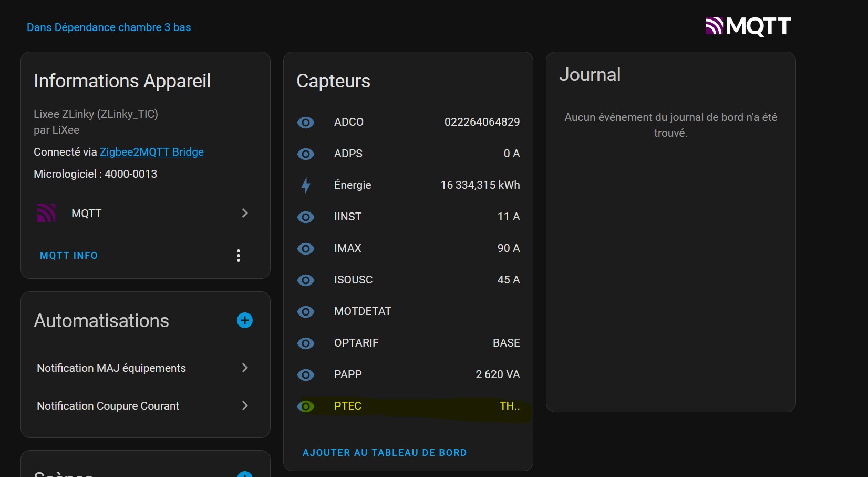Add a new automation with plus icon
Image resolution: width=868 pixels, height=477 pixels.
(245, 320)
